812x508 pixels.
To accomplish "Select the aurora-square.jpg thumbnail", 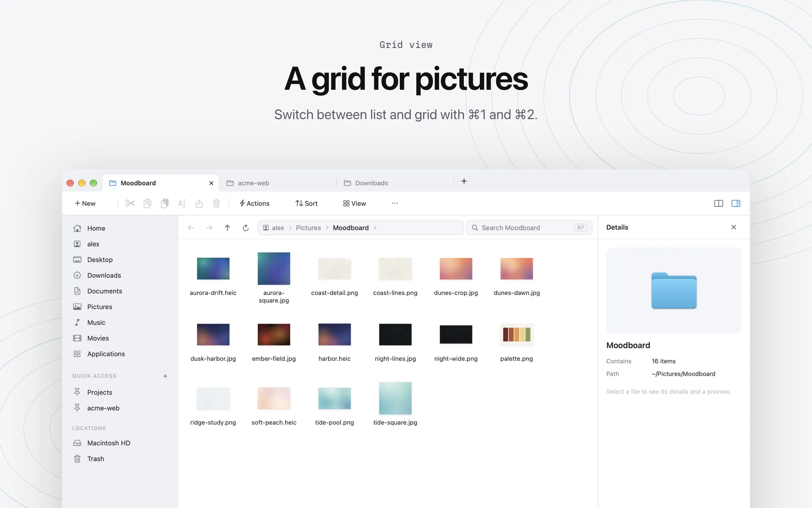I will pos(274,269).
